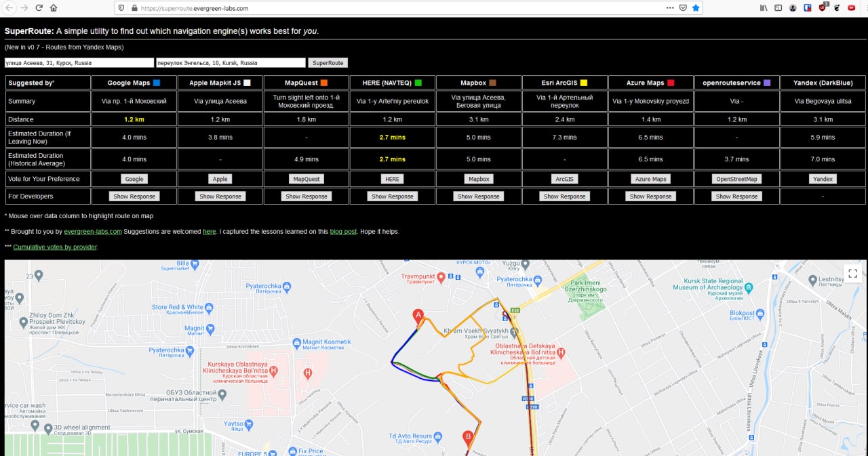Click the Travmpunkt place pin
The width and height of the screenshot is (868, 456).
[x=441, y=276]
